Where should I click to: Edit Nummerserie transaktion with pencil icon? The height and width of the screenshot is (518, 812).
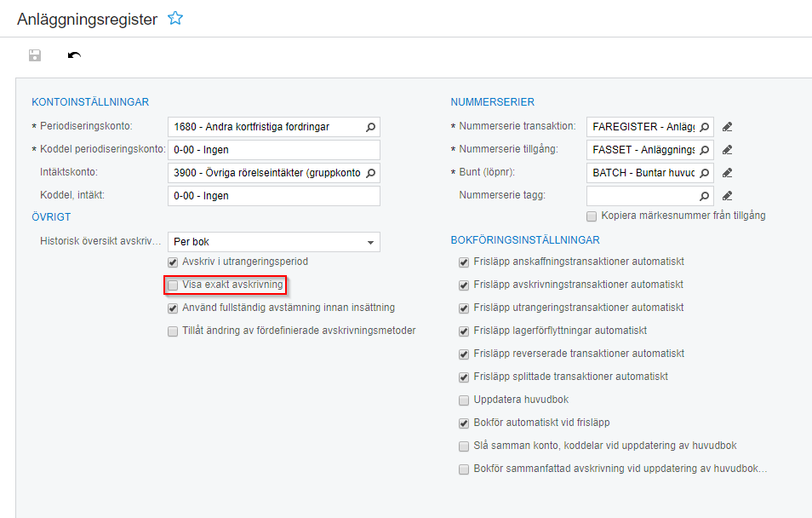pos(727,127)
